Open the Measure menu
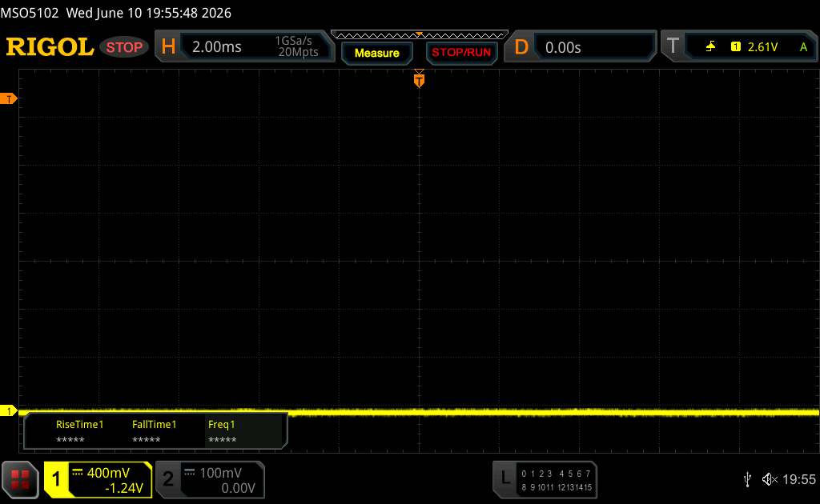The image size is (820, 504). point(376,53)
